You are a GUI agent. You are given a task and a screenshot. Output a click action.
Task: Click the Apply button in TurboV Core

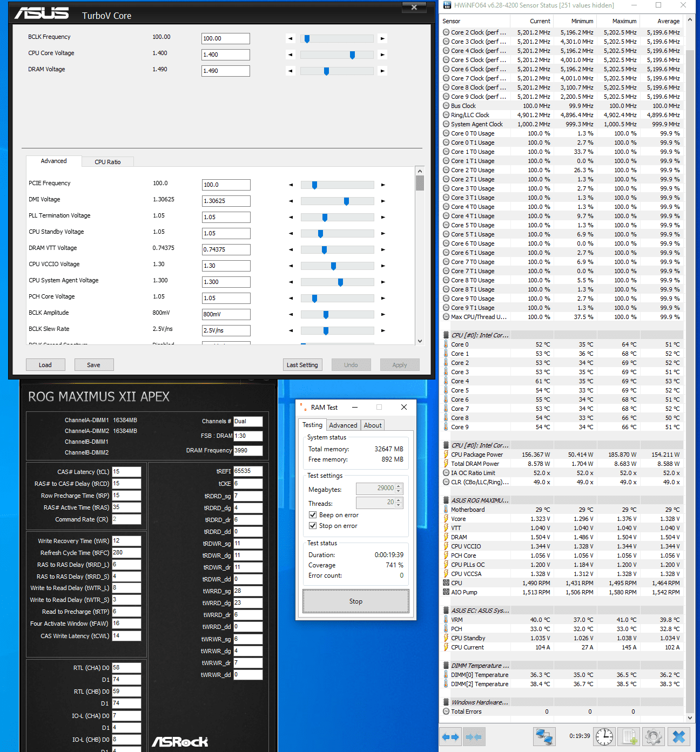[x=400, y=365]
